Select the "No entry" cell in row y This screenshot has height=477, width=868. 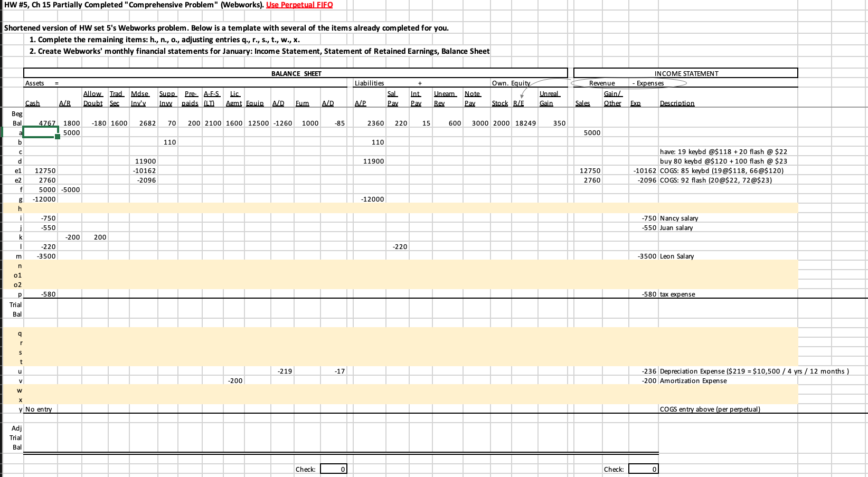pyautogui.click(x=39, y=409)
